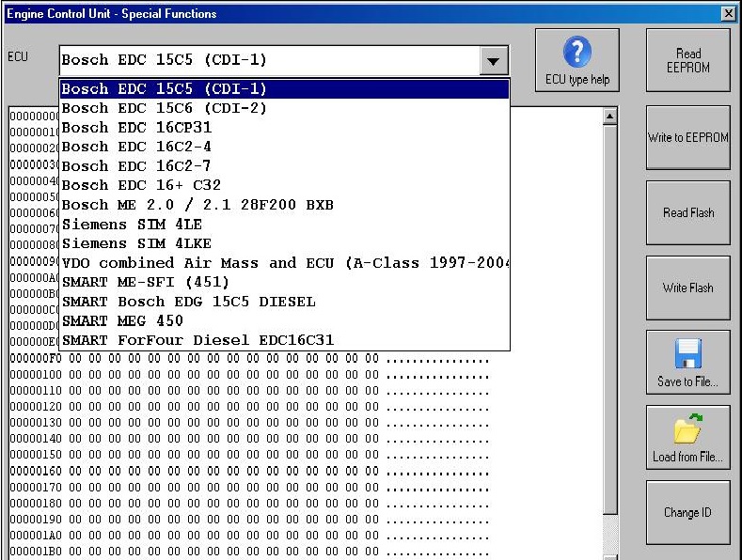Select SMART Bosch EDG 15C5 DIESEL
This screenshot has width=742, height=560.
[284, 302]
